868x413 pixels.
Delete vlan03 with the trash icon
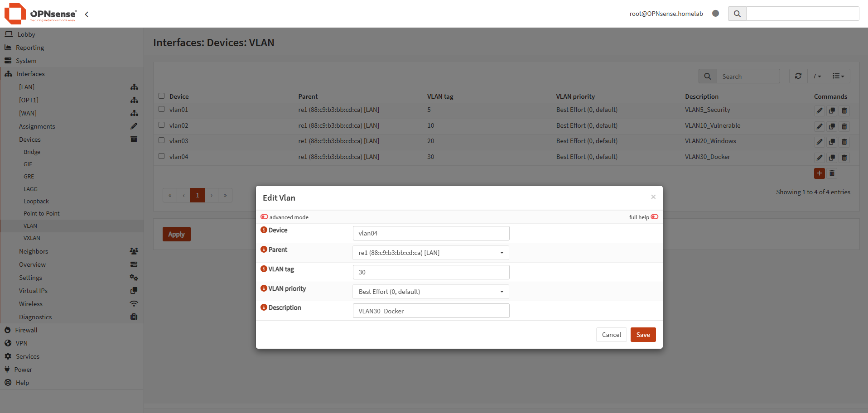pyautogui.click(x=844, y=142)
